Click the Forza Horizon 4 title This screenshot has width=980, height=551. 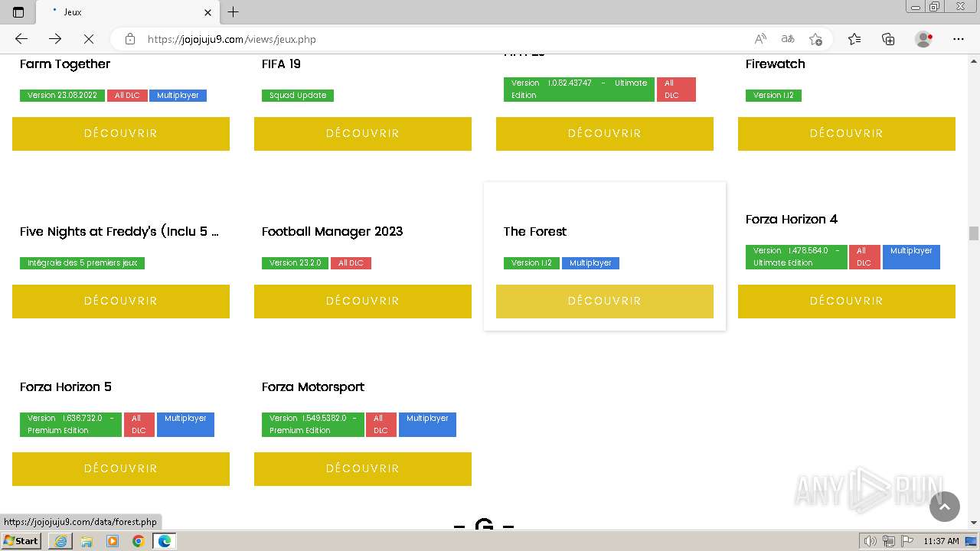click(x=792, y=220)
